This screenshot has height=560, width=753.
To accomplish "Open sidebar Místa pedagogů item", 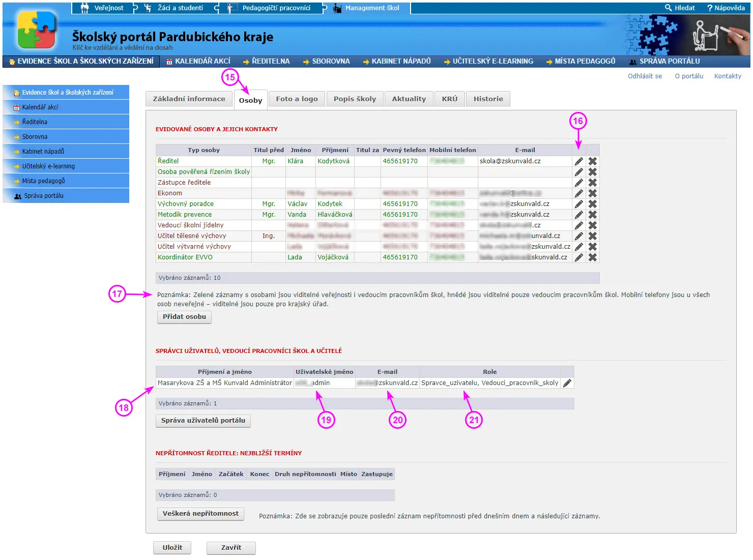I will (x=66, y=181).
